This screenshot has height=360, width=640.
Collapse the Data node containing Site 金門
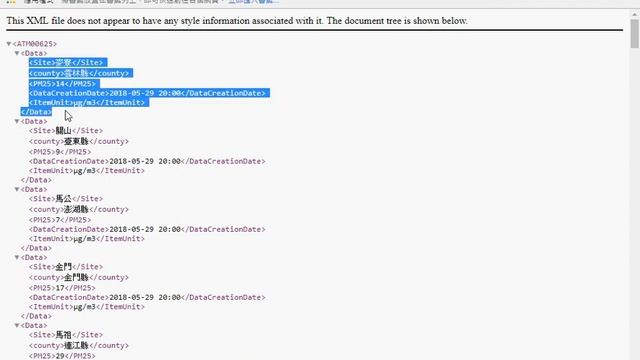coord(17,258)
